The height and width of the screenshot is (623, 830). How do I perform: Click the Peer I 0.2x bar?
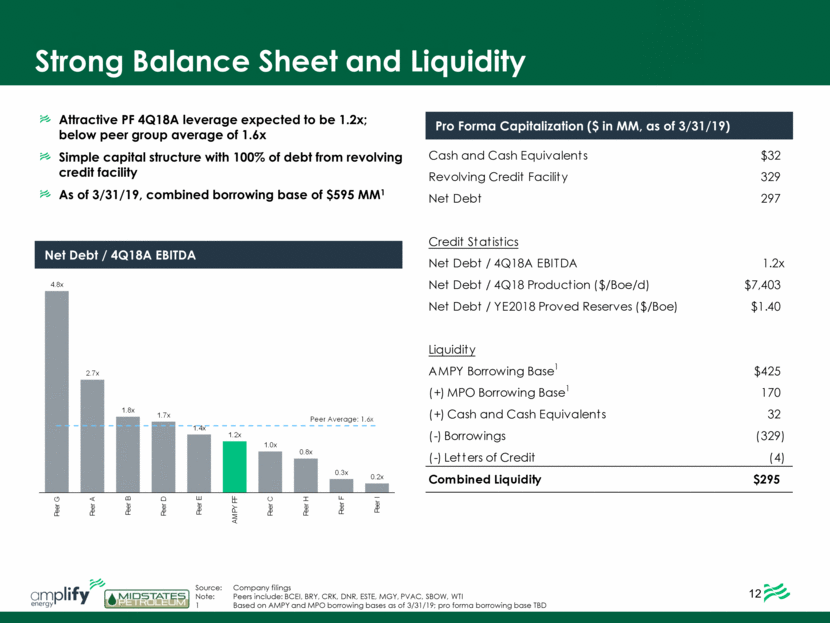[376, 487]
